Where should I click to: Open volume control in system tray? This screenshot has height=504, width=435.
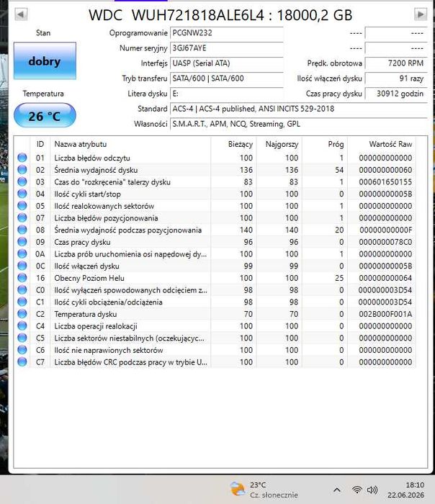[372, 490]
